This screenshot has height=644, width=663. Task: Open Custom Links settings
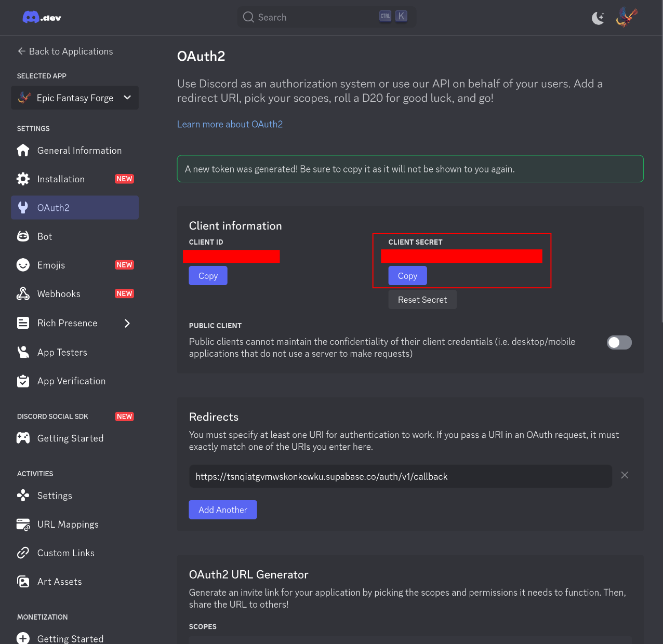pos(65,553)
